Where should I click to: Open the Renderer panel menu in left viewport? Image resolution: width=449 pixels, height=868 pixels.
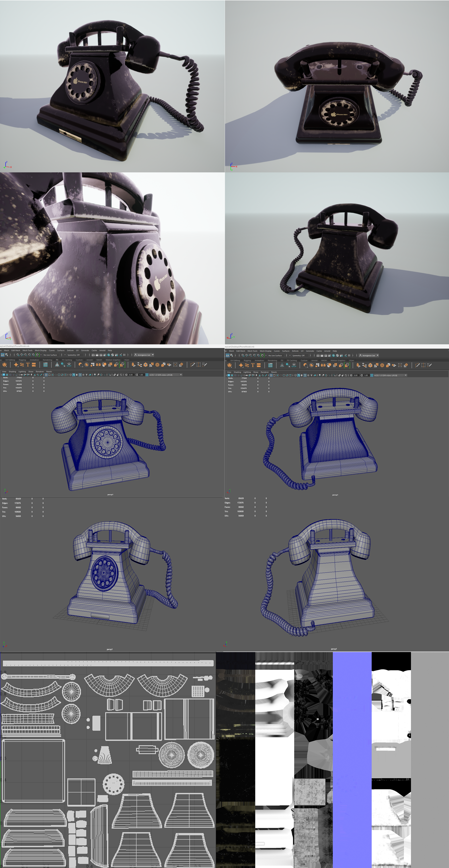[x=40, y=371]
